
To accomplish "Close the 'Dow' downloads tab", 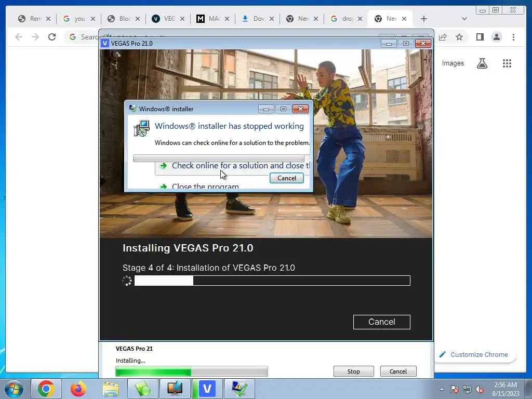I will click(x=271, y=19).
